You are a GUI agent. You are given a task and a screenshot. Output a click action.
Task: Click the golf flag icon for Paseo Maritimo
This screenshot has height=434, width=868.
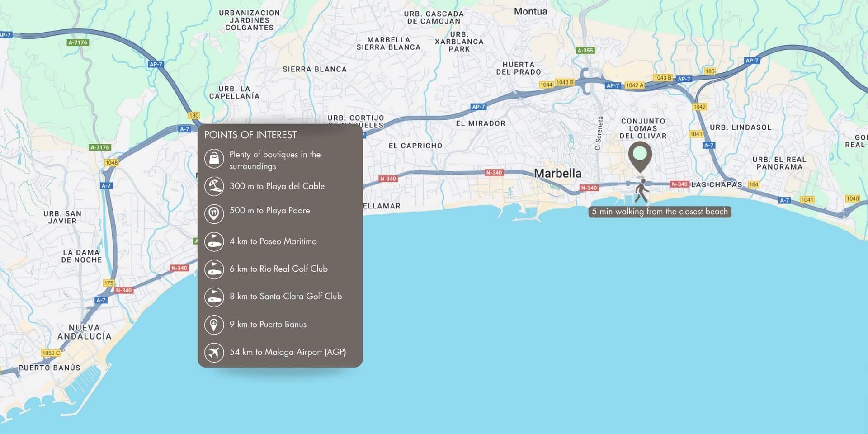pos(215,241)
